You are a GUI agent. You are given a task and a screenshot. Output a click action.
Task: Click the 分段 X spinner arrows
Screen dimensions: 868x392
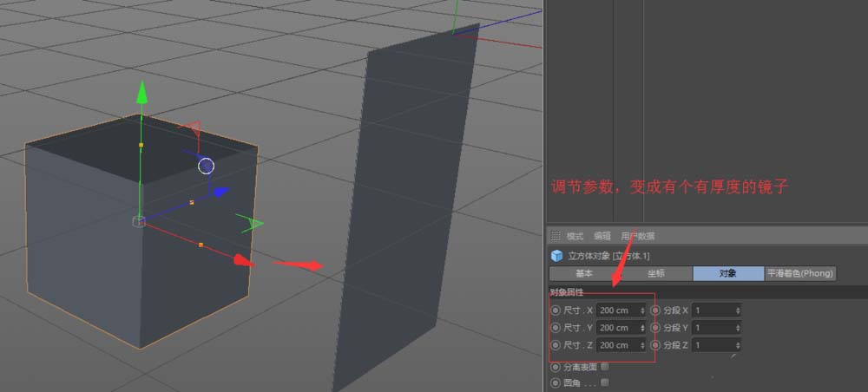[x=738, y=310]
